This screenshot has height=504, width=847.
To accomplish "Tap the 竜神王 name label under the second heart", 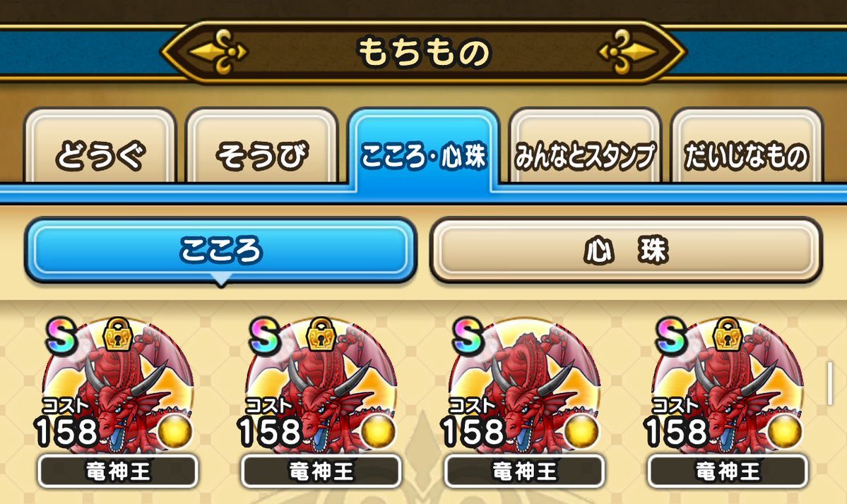I will point(321,472).
